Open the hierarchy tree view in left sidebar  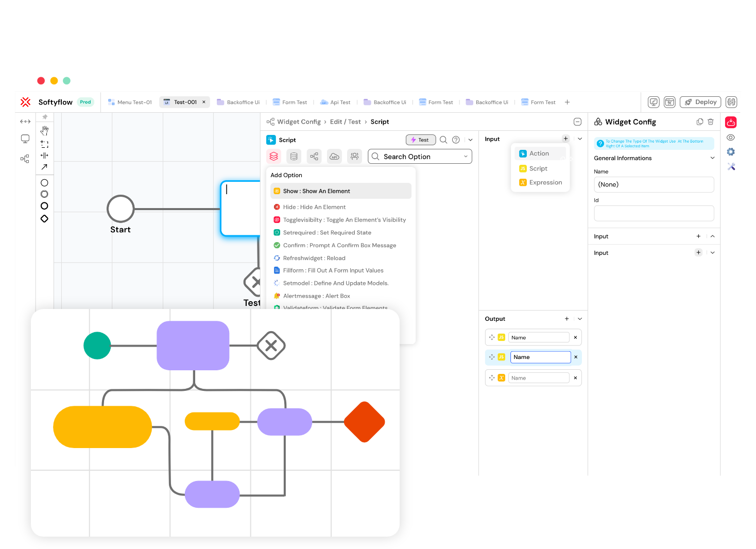point(25,159)
